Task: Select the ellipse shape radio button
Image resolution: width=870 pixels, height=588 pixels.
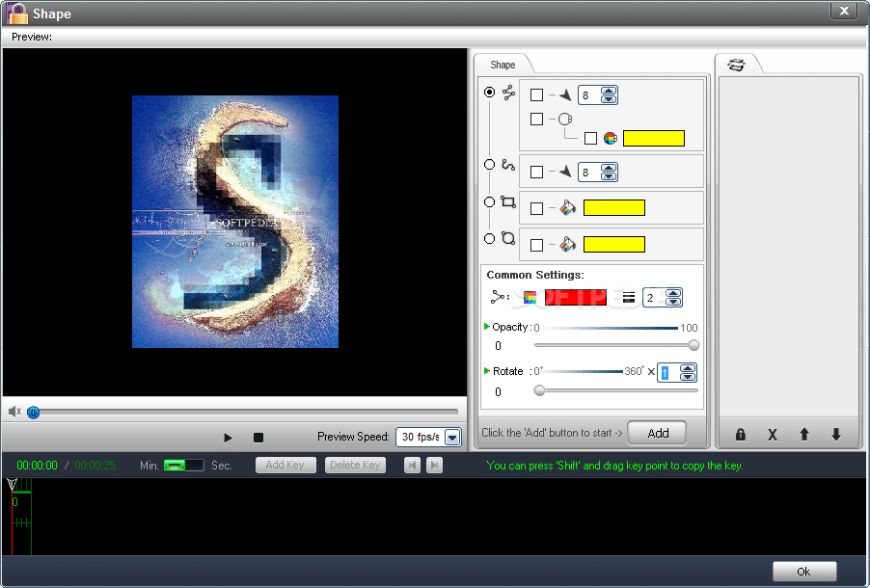Action: [489, 238]
